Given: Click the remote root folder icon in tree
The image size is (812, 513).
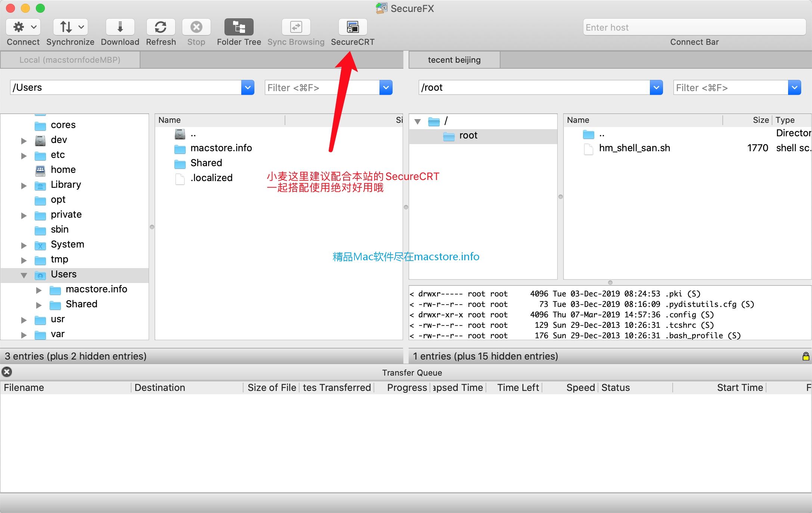Looking at the screenshot, I should [449, 136].
